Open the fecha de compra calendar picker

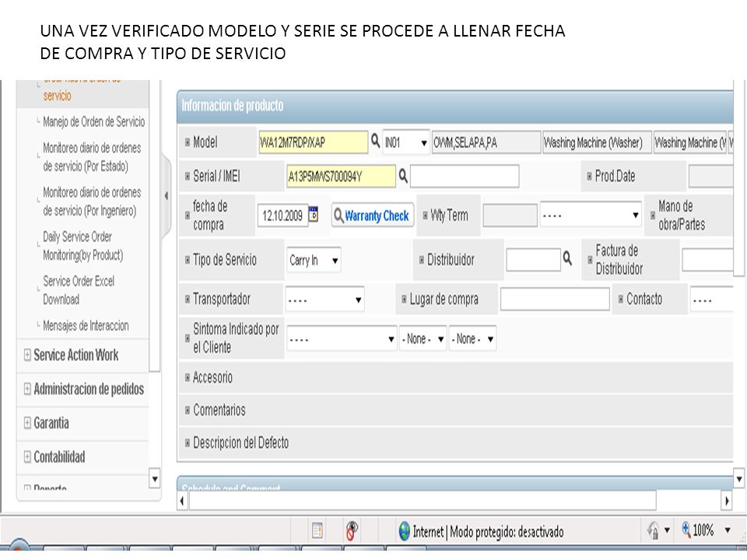point(314,215)
